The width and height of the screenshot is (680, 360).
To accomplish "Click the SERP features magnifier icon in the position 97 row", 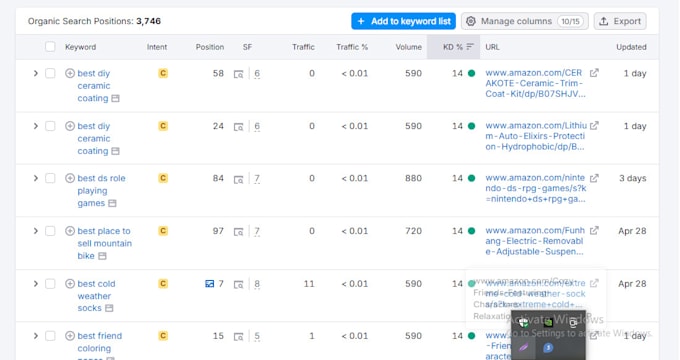I will (239, 232).
